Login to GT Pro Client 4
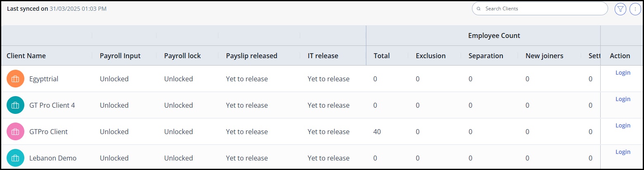Viewport: 644px width, 170px height. [x=623, y=99]
